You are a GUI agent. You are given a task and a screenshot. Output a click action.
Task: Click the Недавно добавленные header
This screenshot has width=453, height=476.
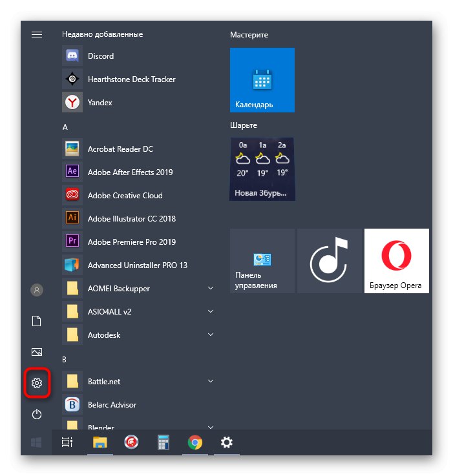tap(102, 34)
